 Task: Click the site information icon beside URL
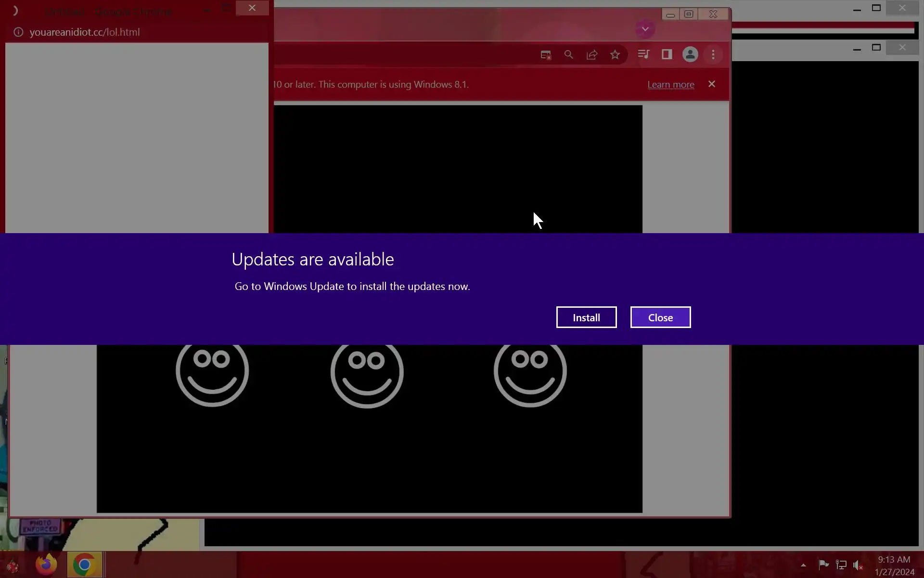pos(18,32)
